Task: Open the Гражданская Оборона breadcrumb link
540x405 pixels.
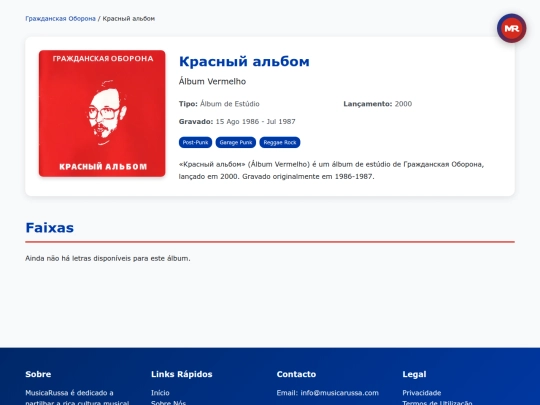Action: tap(60, 19)
